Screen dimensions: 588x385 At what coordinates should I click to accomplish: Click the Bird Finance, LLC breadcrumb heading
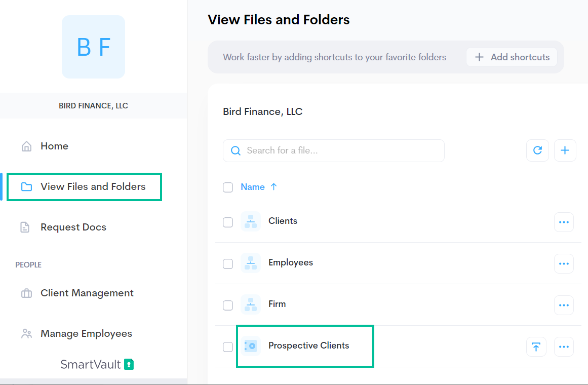coord(262,112)
